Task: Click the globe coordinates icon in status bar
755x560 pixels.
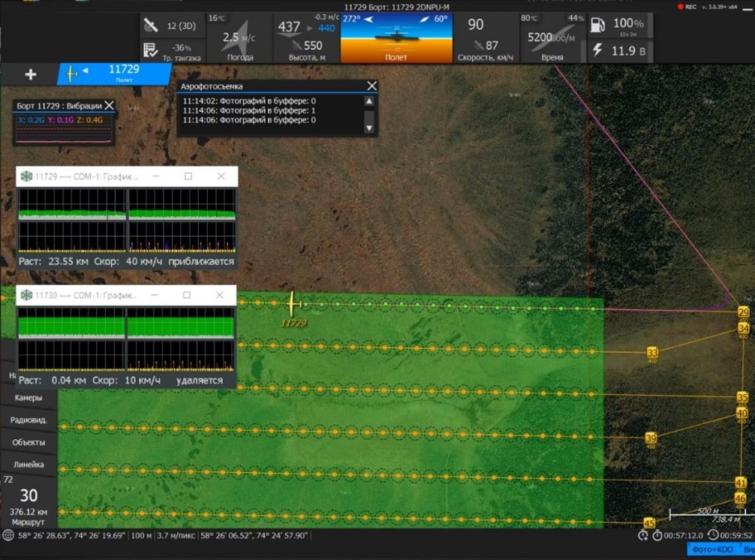Action: [x=8, y=535]
